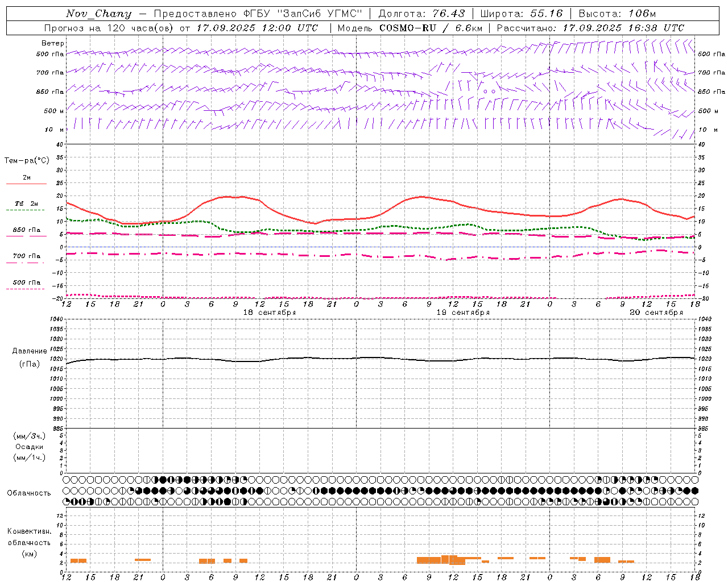This screenshot has height=582, width=728.
Task: Click the 500 м wind level label on left
Action: click(53, 111)
